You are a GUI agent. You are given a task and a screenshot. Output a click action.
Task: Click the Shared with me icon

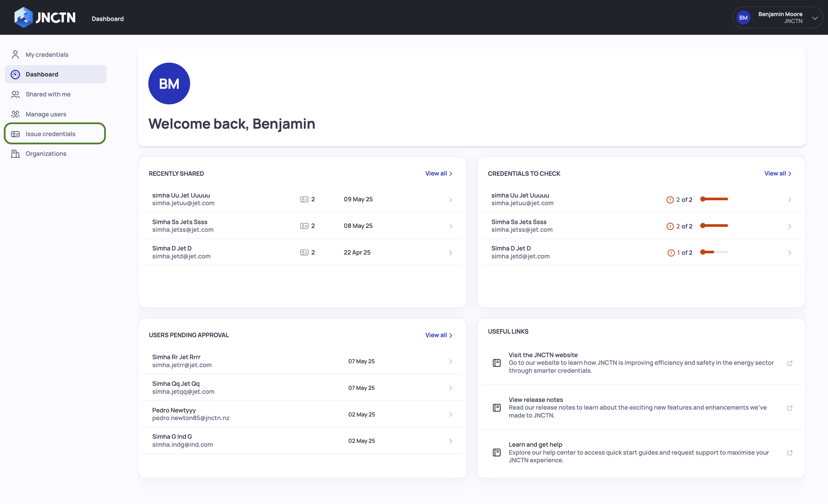[x=15, y=94]
